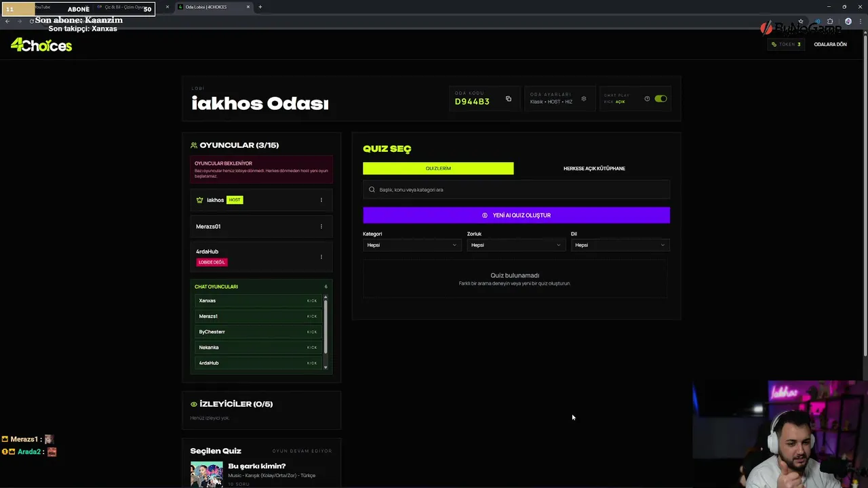Viewport: 868px width, 488px height.
Task: Click the players group icon
Action: [x=194, y=145]
